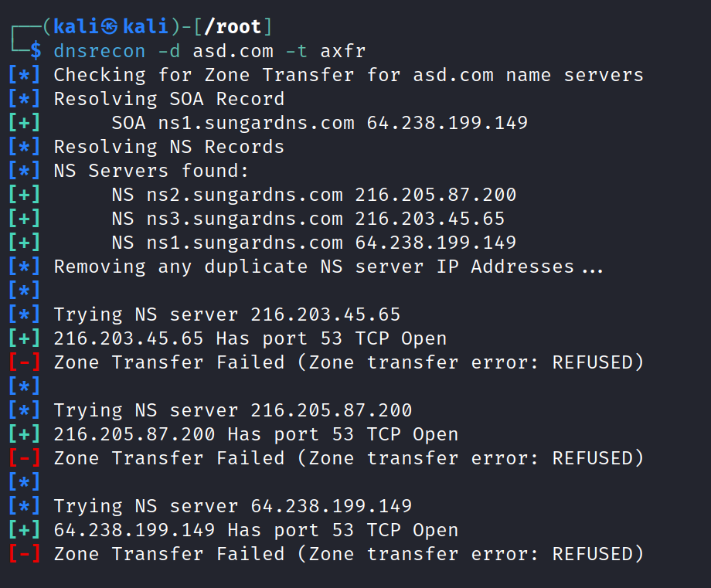The width and height of the screenshot is (711, 588).
Task: Click the dnsrecon command word
Action: pos(100,51)
